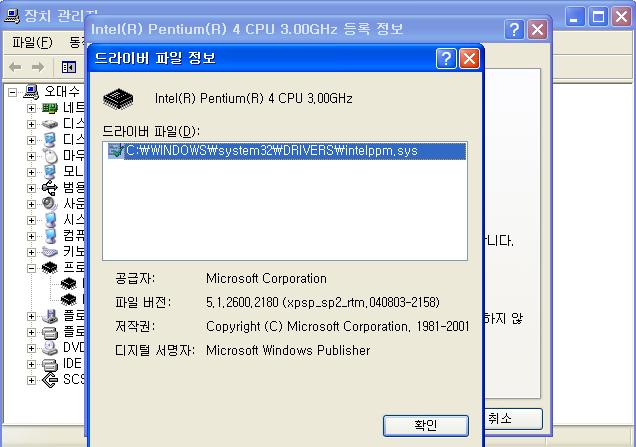
Task: Expand the display adapter node under disk drives
Action: pyautogui.click(x=31, y=140)
